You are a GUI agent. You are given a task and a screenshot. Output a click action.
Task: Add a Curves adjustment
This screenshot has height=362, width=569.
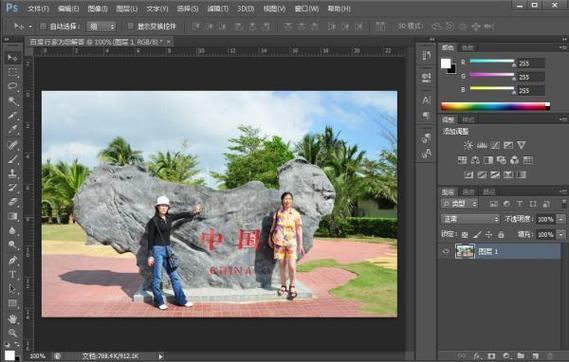point(495,145)
